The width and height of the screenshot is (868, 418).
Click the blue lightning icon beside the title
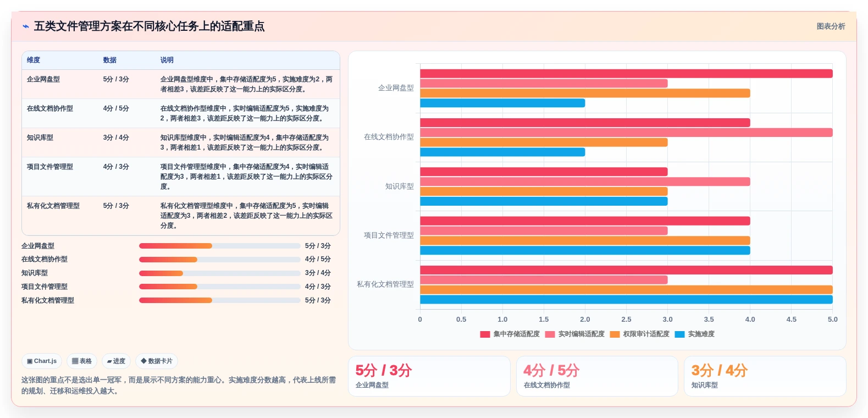(x=25, y=26)
